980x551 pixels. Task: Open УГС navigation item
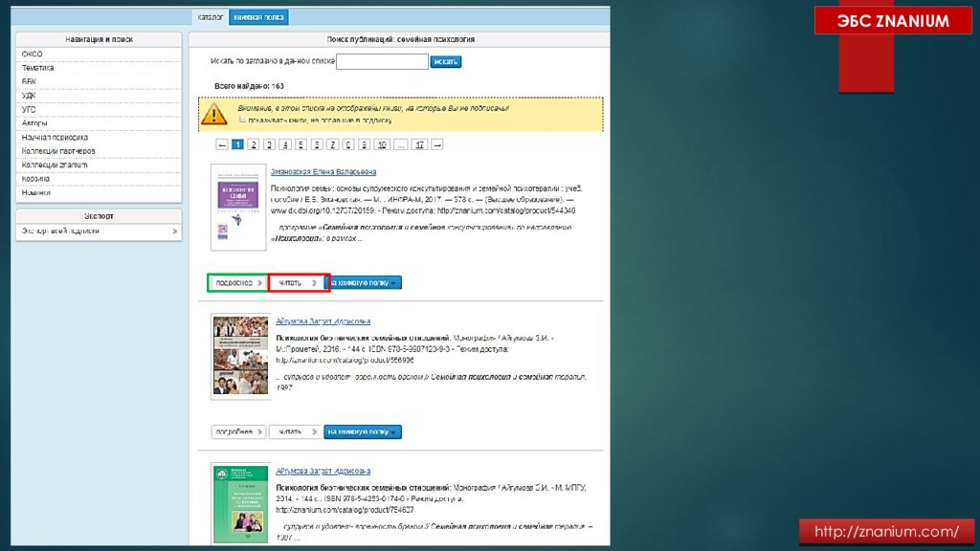99,109
